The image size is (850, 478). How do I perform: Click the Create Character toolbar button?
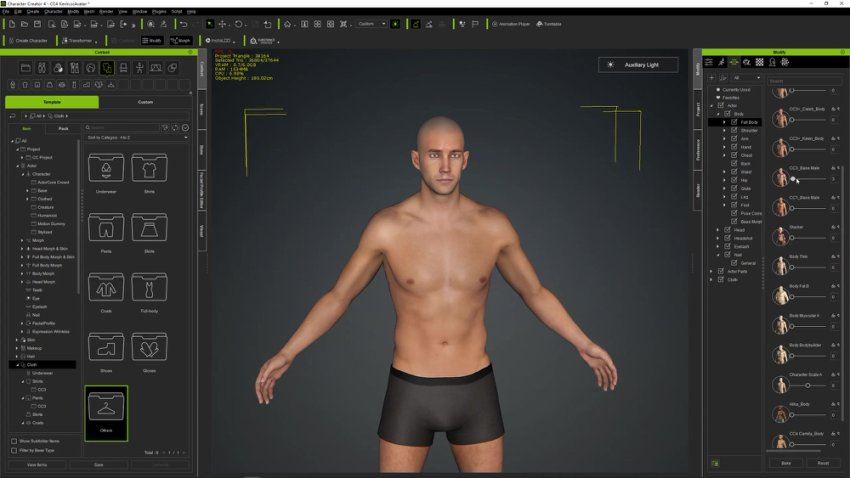pos(27,40)
